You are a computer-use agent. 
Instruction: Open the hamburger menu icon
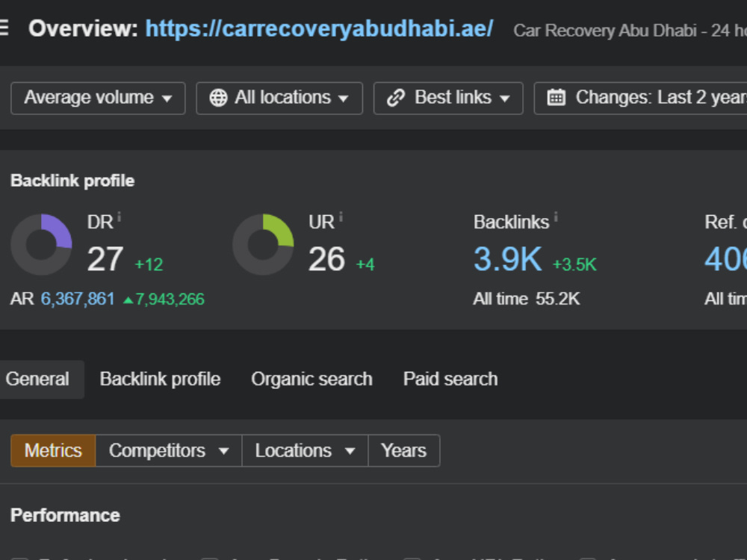point(4,28)
